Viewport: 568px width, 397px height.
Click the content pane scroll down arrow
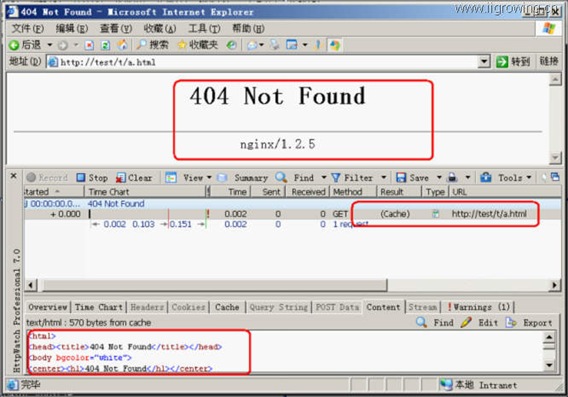point(549,365)
